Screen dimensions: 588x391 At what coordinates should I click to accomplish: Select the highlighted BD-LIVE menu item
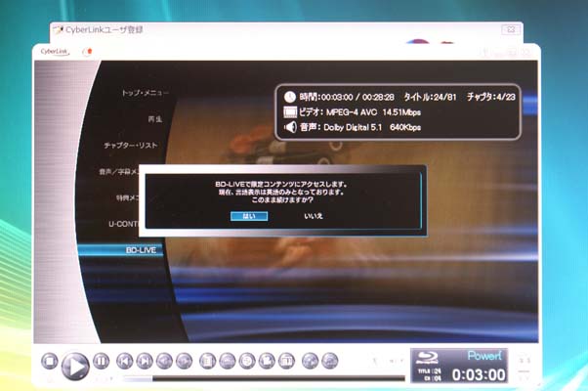(x=121, y=250)
